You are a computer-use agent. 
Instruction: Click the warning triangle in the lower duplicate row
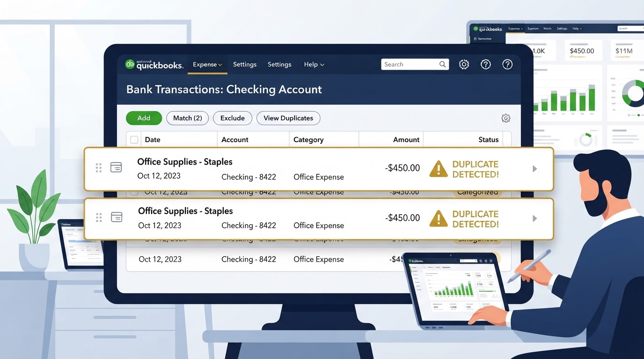coord(439,218)
